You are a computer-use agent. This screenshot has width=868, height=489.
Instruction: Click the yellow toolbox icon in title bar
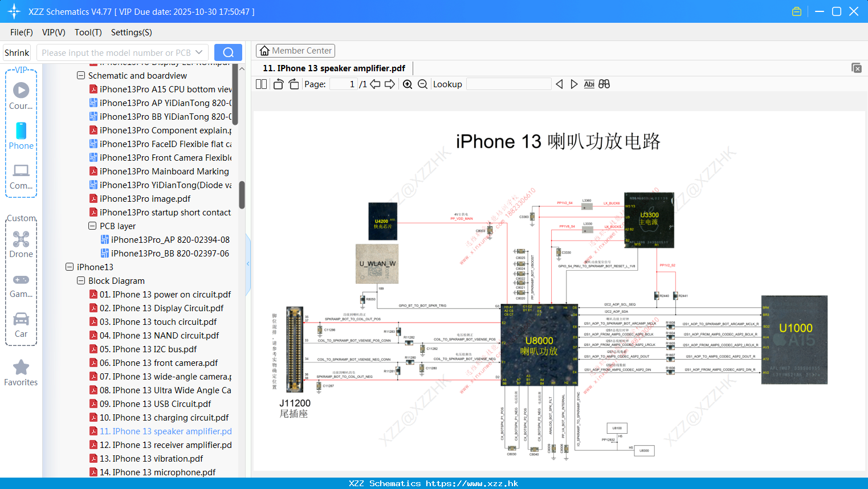[x=797, y=11]
